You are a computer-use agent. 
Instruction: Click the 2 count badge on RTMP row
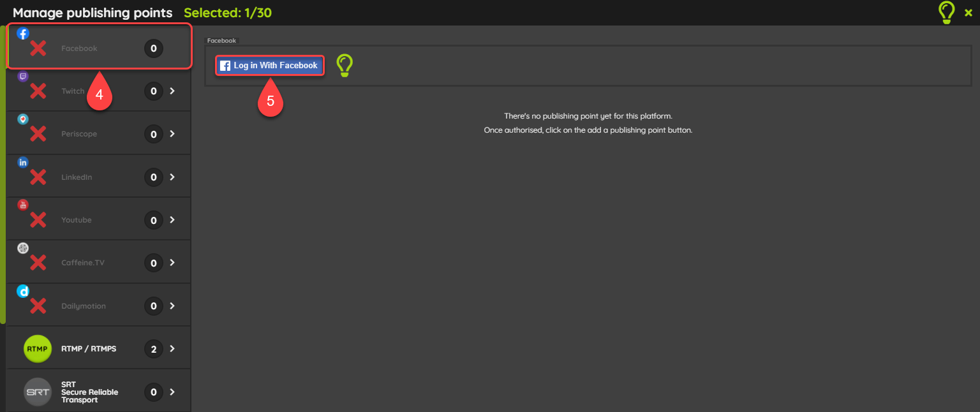point(153,349)
